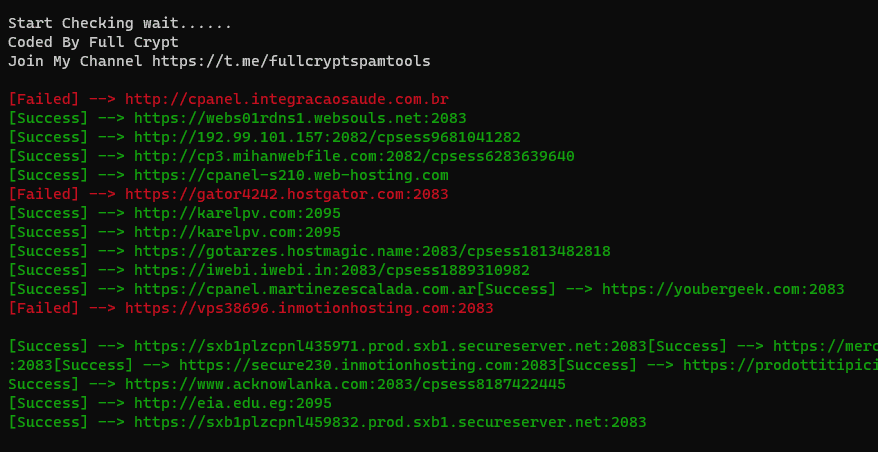Open the failed gator4242.hostgator.com:2083 link

pos(286,194)
